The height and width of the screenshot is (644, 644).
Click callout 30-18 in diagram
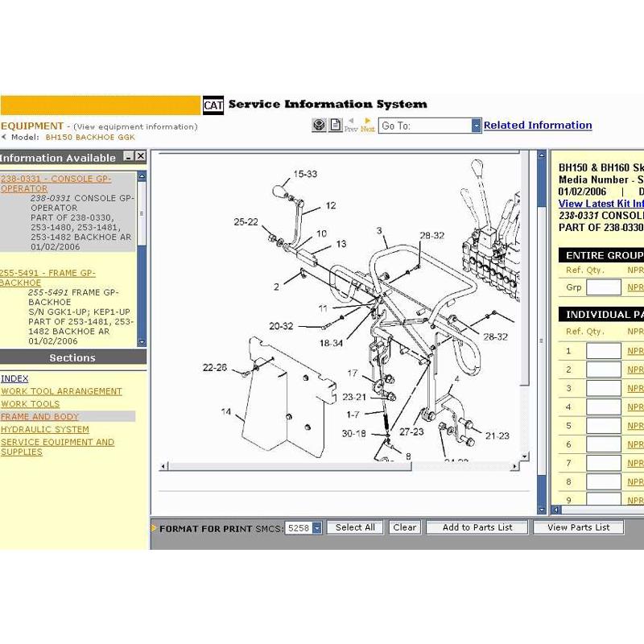pyautogui.click(x=354, y=434)
